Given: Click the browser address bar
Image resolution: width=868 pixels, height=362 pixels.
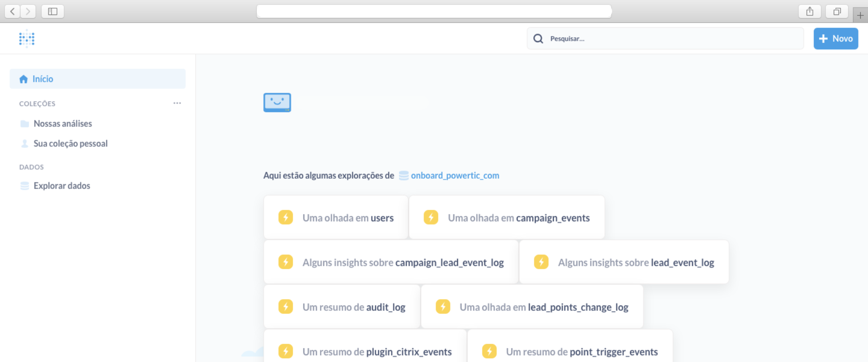Looking at the screenshot, I should tap(434, 11).
